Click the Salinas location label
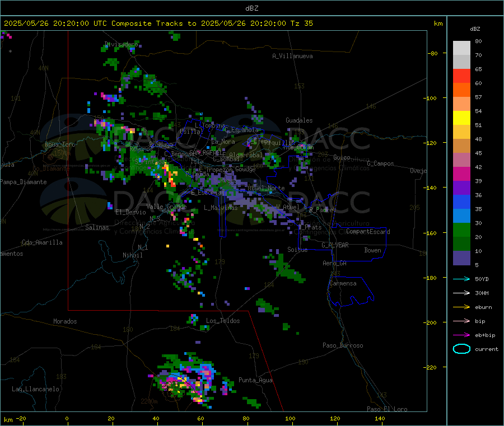Screen dimensions: 504x426 point(97,227)
